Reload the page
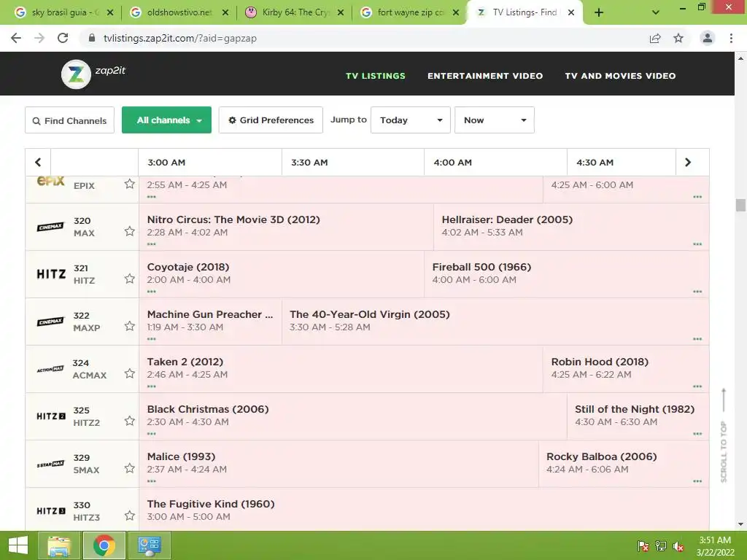Screen dimensions: 747x560 [x=63, y=38]
